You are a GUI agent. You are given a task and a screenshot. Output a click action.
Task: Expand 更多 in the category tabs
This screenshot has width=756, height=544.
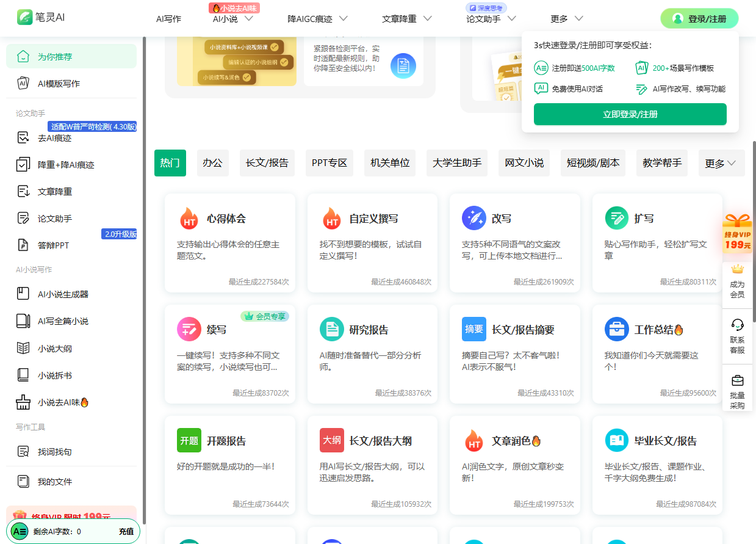(721, 163)
